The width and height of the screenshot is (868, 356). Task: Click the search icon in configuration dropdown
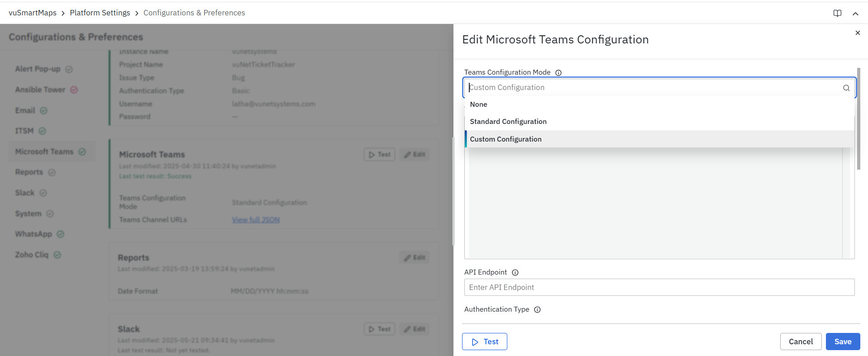846,88
